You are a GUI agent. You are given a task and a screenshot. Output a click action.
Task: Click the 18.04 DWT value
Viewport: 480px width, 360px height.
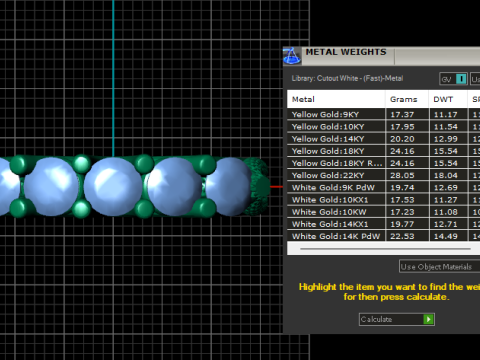[446, 175]
